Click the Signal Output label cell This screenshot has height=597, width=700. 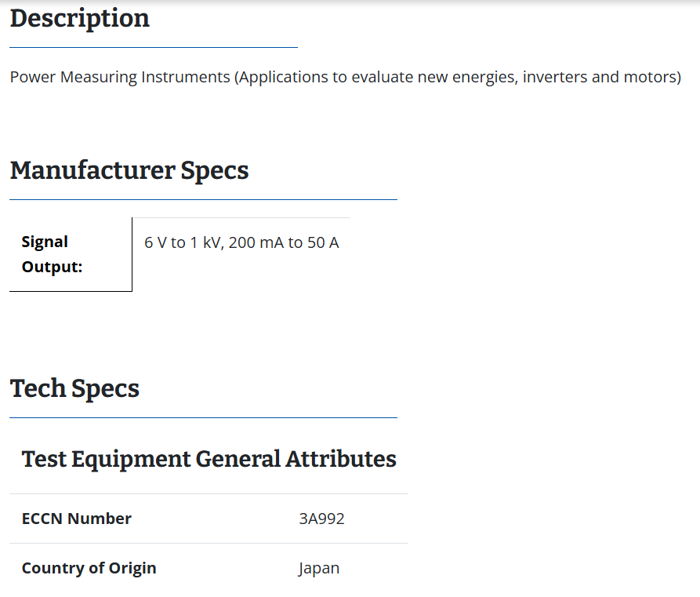point(71,254)
